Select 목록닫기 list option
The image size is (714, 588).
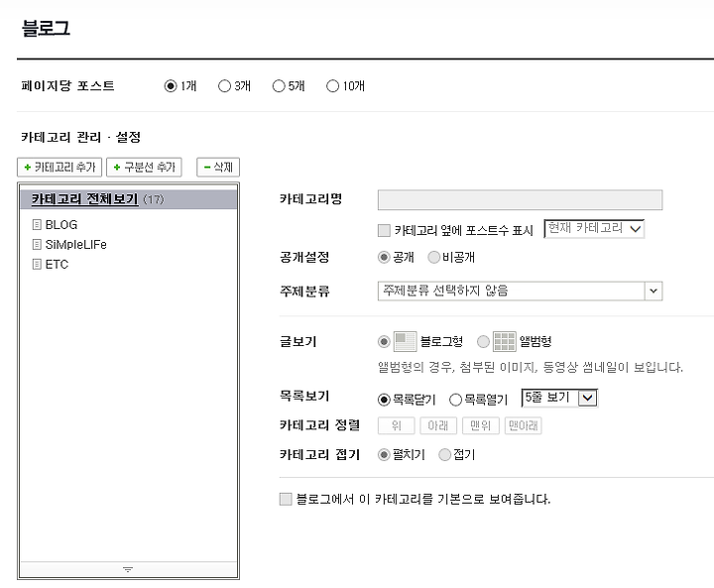(384, 400)
